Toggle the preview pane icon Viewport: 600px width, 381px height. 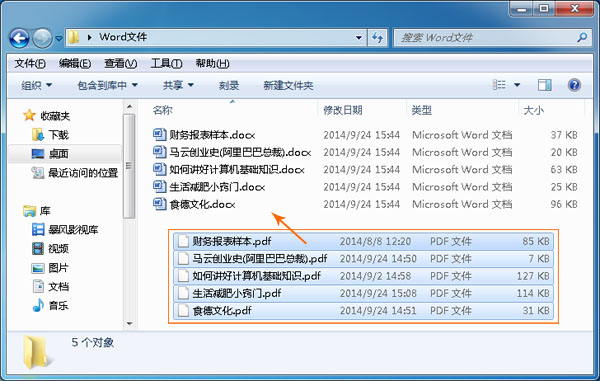pos(545,85)
